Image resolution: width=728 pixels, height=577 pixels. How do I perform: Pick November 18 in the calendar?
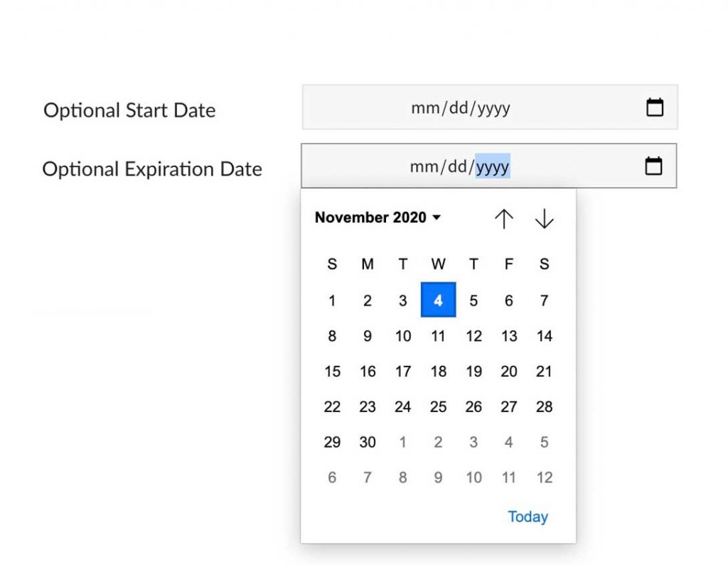(438, 372)
